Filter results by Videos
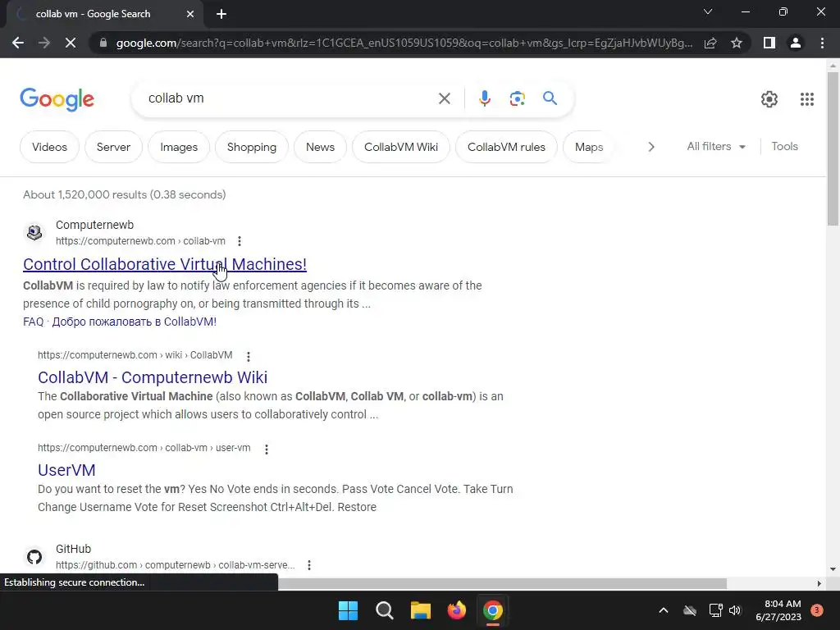Screen dimensions: 840x630 49,147
